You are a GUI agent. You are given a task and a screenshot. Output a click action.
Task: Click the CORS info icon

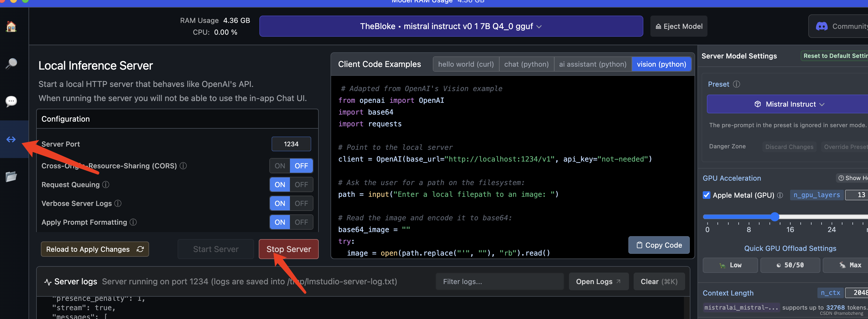click(x=183, y=166)
